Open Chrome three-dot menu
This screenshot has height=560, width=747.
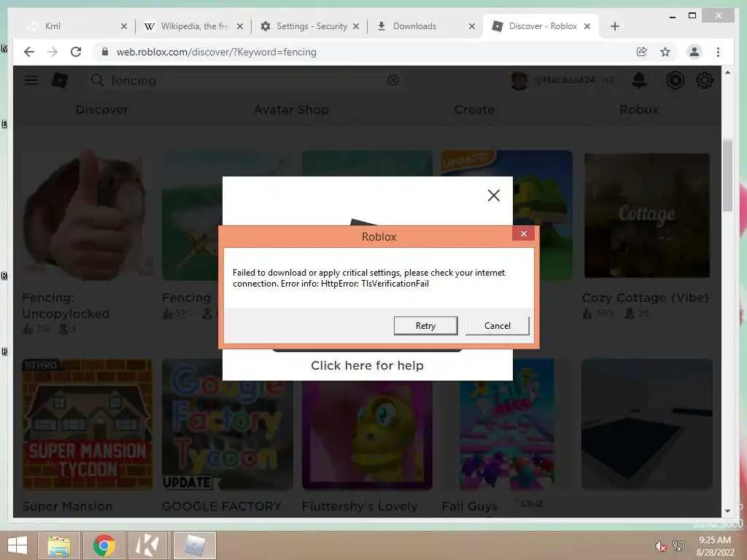coord(718,52)
